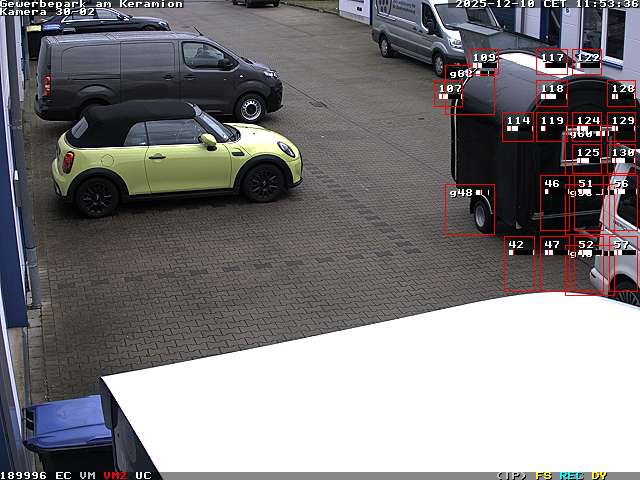The height and width of the screenshot is (480, 640).
Task: Select the yellow FS status label
Action: (x=543, y=475)
